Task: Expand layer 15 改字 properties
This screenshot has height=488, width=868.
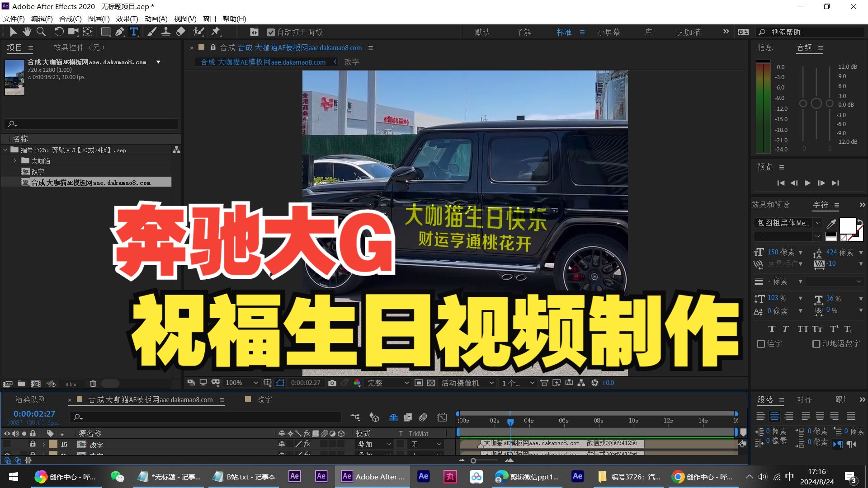Action: click(x=44, y=445)
